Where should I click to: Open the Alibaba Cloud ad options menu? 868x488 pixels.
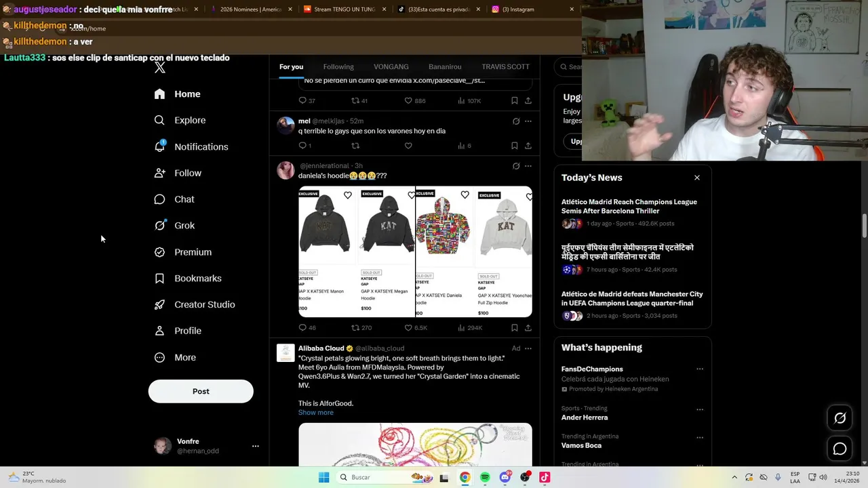[x=528, y=348]
